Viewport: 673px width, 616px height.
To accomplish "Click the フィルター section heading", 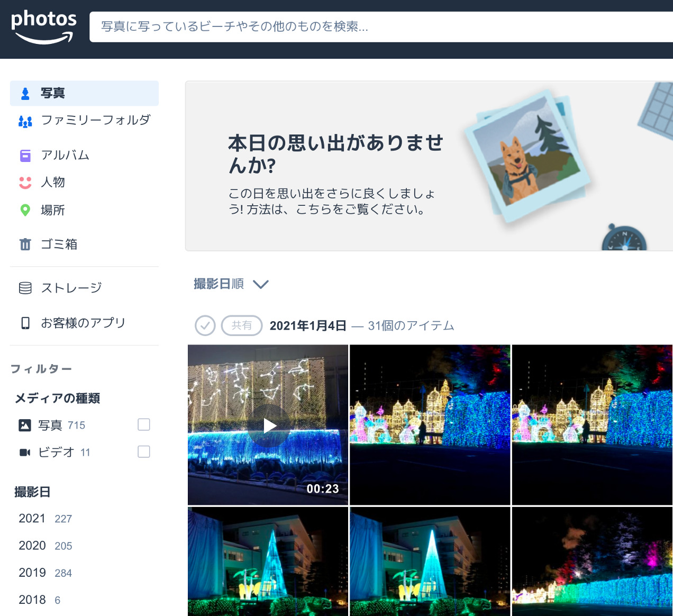I will (x=41, y=369).
